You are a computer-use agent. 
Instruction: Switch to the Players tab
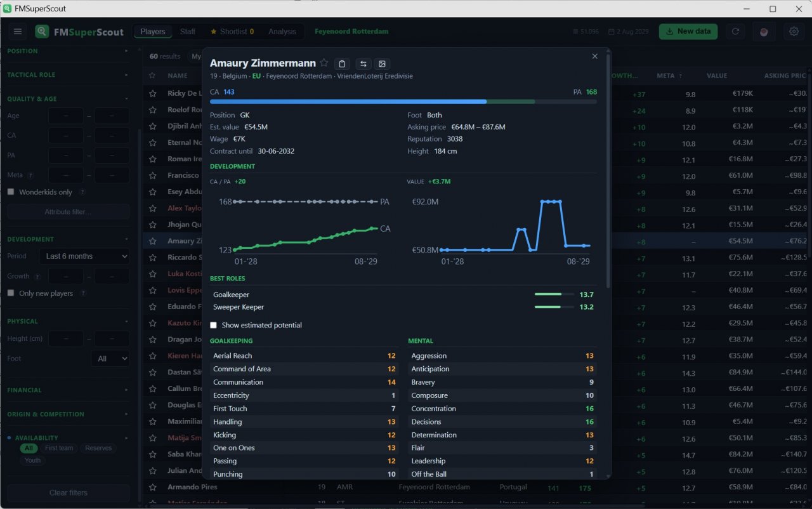153,32
